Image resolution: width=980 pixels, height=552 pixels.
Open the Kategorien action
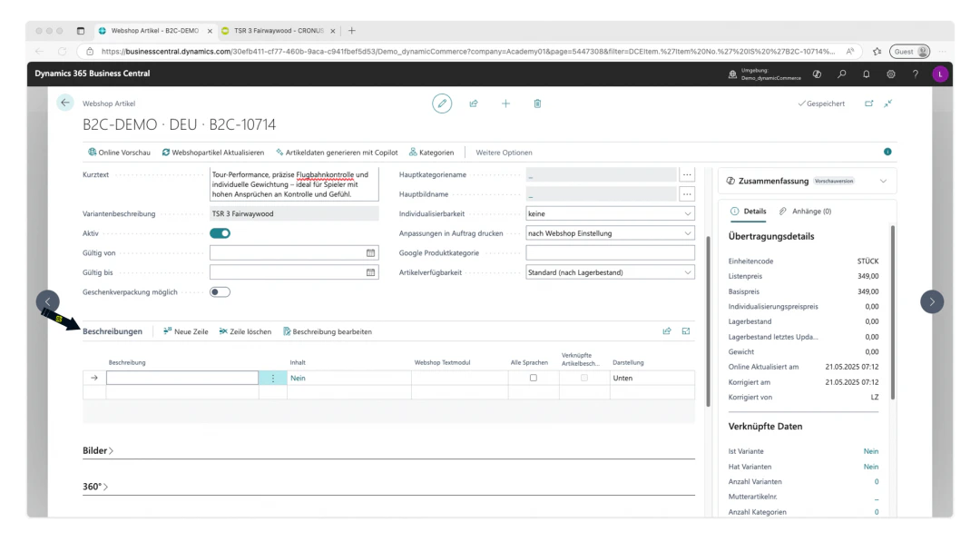431,153
